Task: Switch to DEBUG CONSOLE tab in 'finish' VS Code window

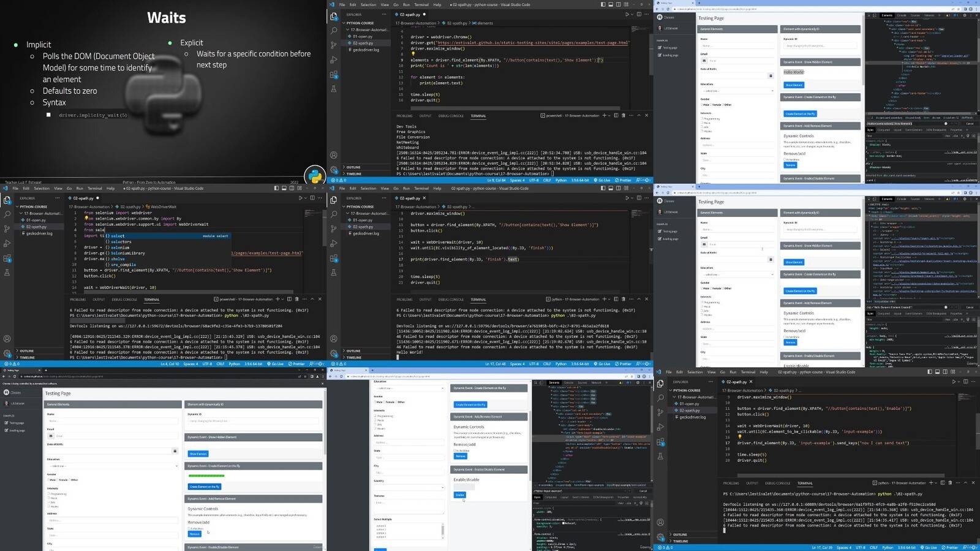Action: pyautogui.click(x=451, y=300)
